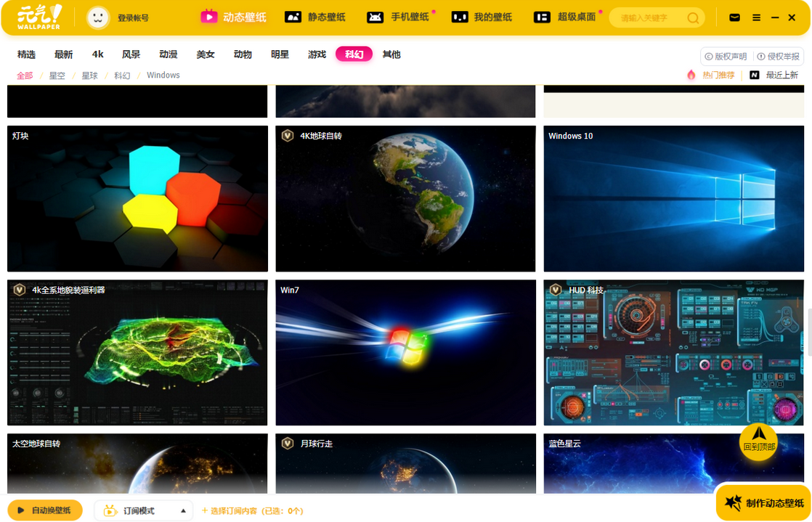
Task: Select the 最新 category
Action: (x=64, y=54)
